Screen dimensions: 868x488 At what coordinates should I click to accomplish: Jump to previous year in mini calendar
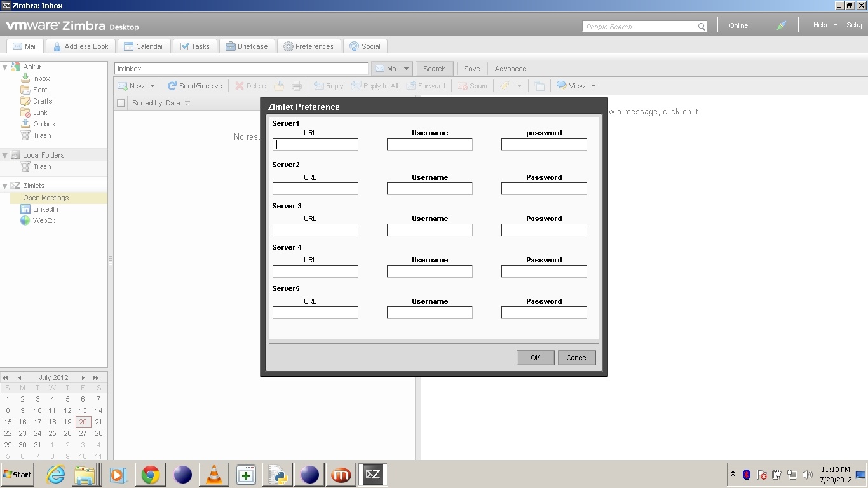pyautogui.click(x=6, y=377)
